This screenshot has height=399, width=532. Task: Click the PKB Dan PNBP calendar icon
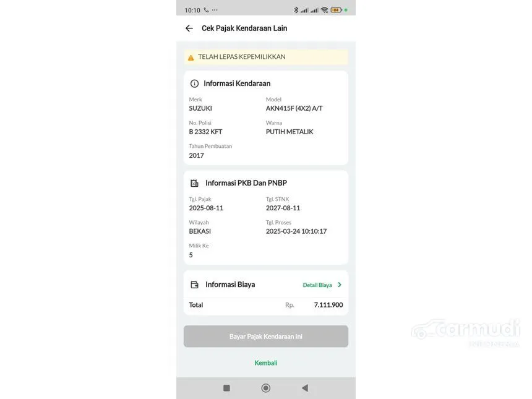[194, 183]
